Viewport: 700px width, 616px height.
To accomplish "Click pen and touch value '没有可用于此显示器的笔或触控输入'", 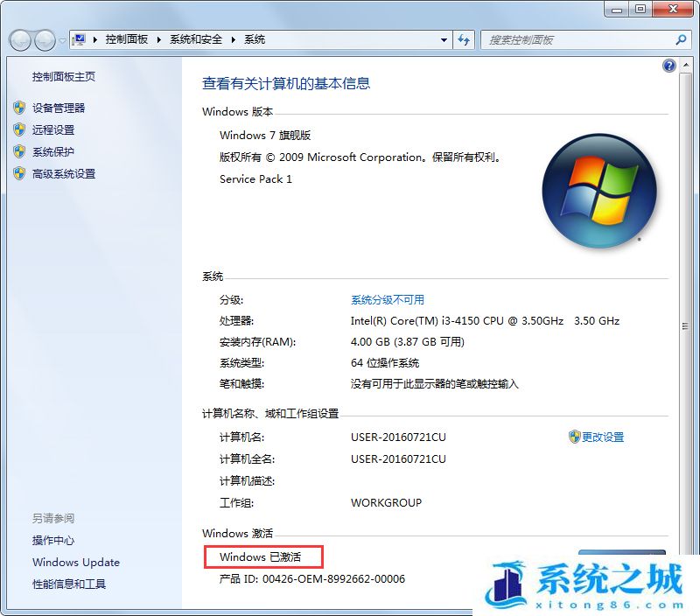I will (x=435, y=384).
